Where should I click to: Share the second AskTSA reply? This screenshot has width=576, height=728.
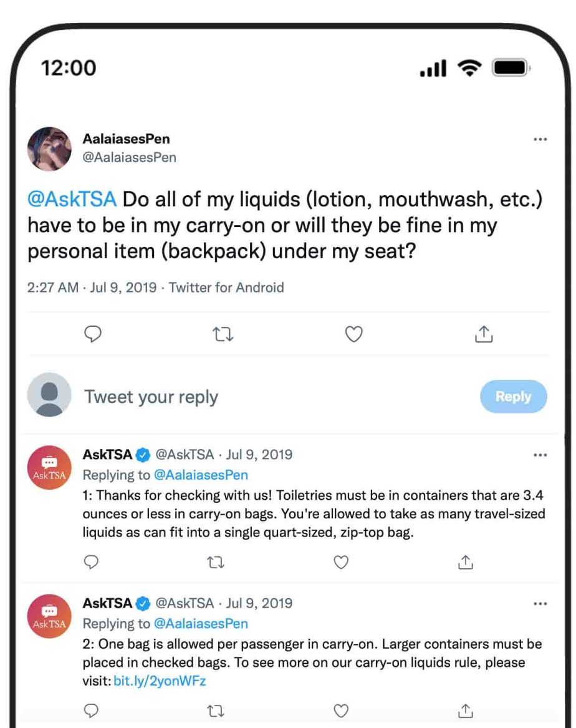click(x=465, y=711)
